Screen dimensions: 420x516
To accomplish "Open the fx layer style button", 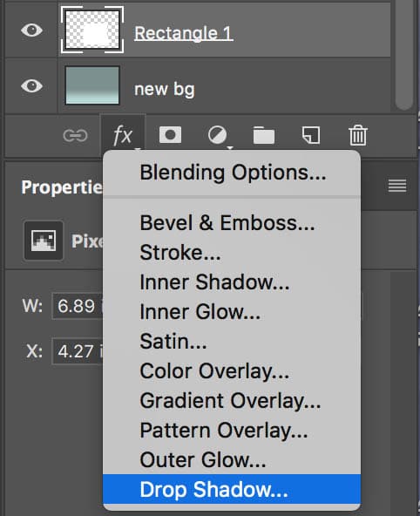I will tap(123, 135).
